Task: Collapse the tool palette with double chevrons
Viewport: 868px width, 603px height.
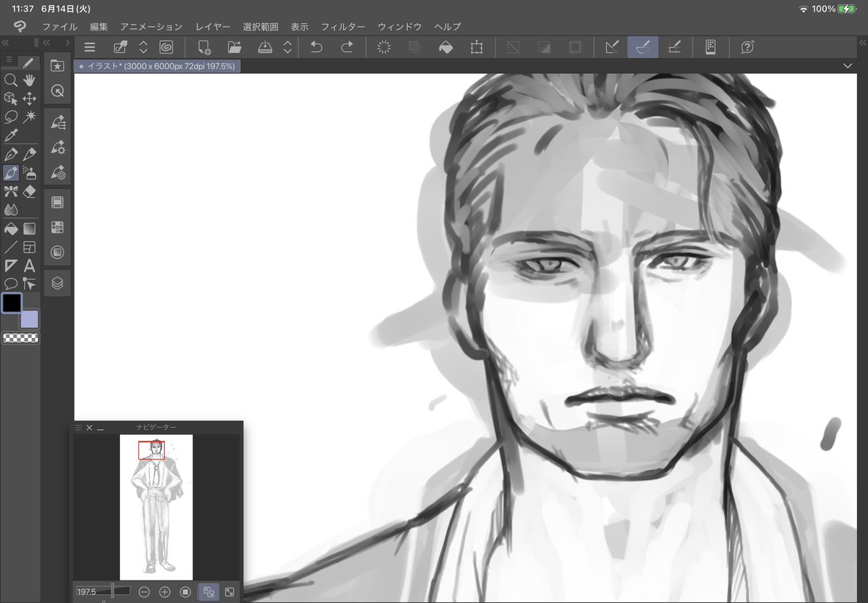Action: (x=6, y=43)
